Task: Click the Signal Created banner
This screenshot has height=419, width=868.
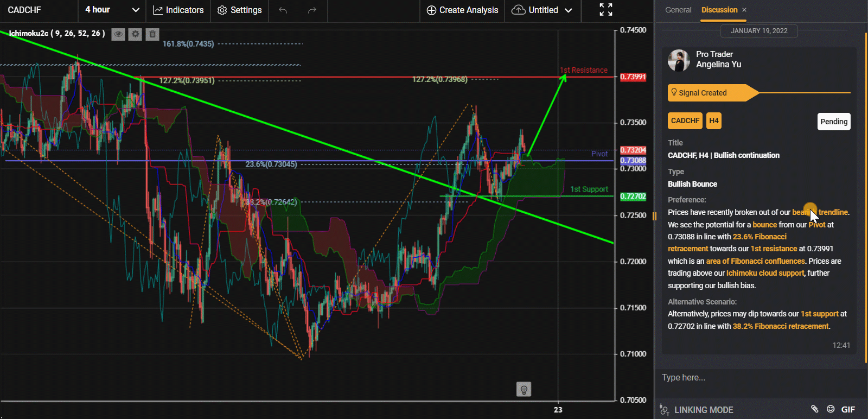Action: pyautogui.click(x=713, y=93)
